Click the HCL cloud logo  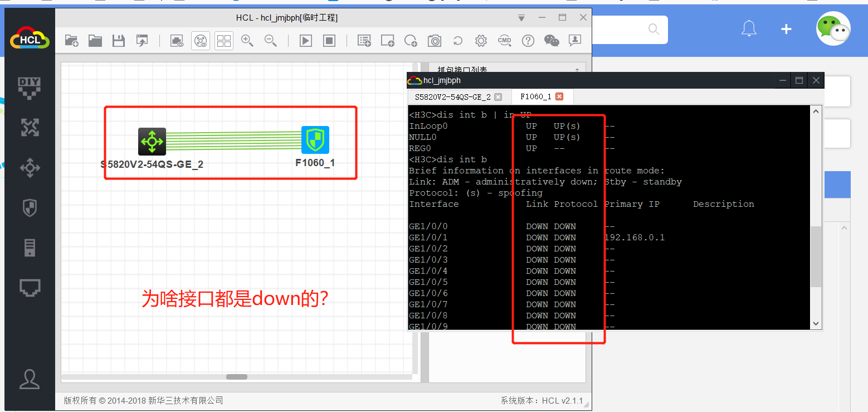(x=30, y=38)
